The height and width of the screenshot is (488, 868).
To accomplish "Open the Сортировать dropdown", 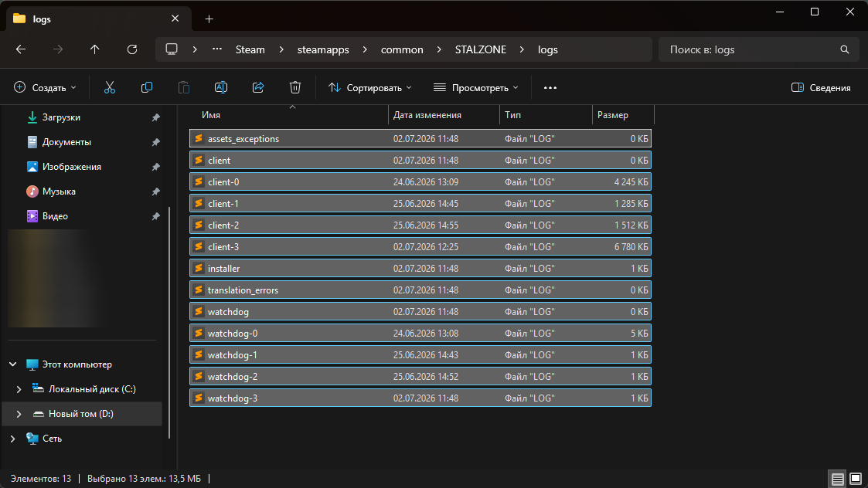I will tap(369, 87).
